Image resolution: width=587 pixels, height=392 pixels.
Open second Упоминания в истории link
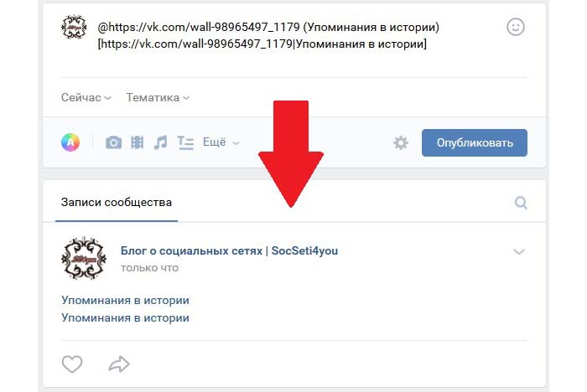126,318
